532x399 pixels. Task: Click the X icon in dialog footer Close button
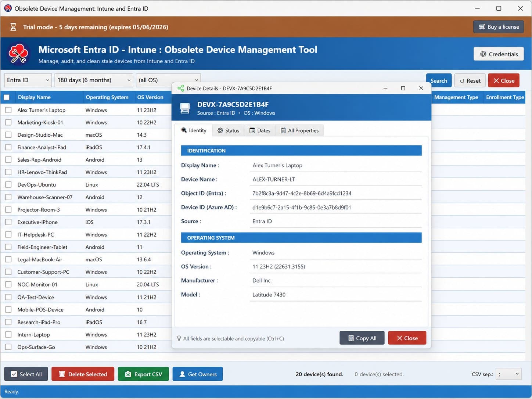click(x=399, y=338)
